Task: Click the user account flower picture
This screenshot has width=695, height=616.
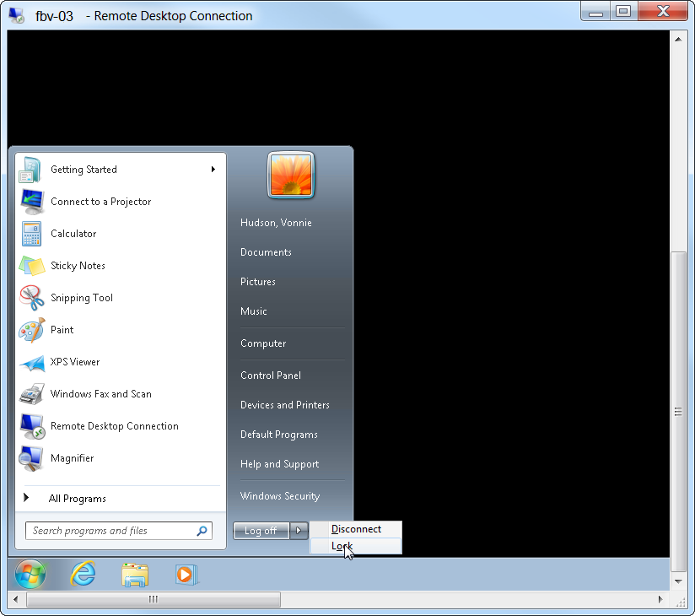Action: click(x=291, y=175)
